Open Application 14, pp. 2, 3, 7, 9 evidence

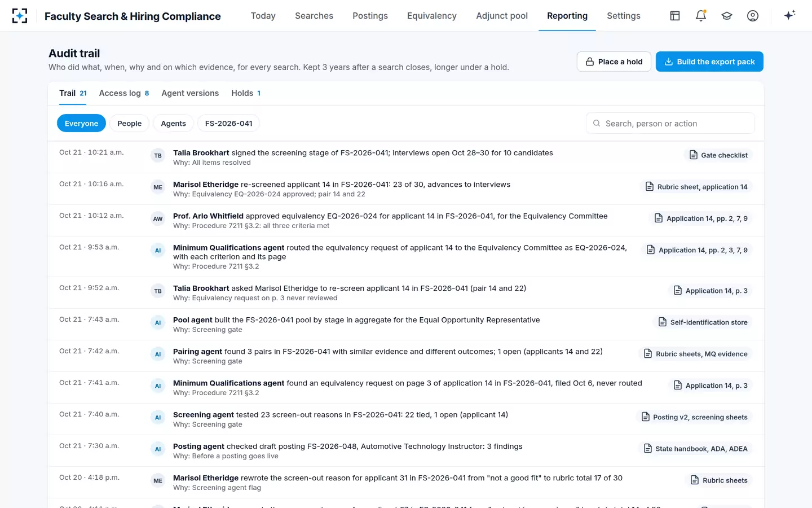click(x=697, y=250)
